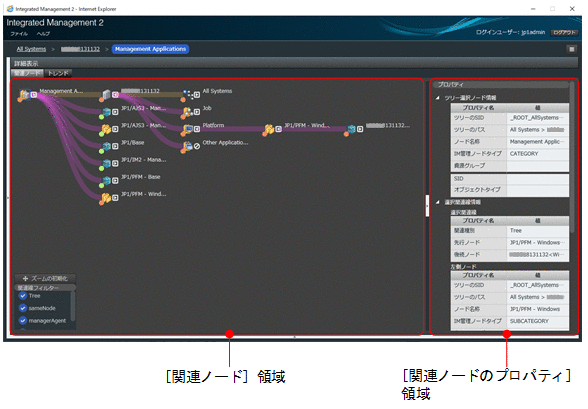Click the Internet Explorer icon in title bar
Screen dimensions: 588x409
click(10, 9)
